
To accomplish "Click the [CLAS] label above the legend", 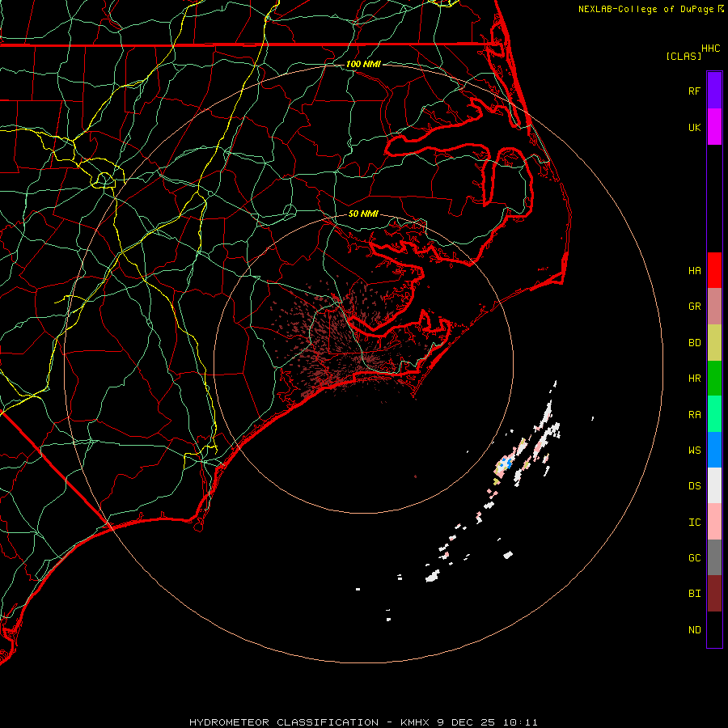I will pyautogui.click(x=684, y=57).
